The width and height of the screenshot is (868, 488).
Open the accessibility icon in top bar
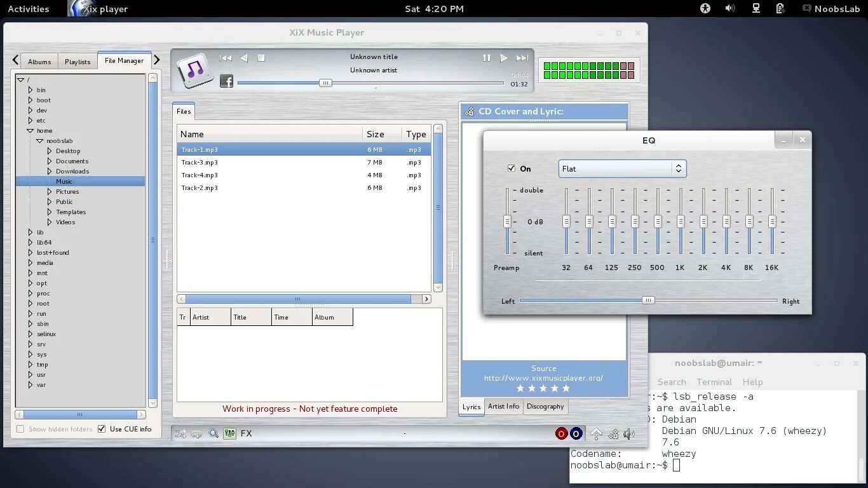[x=705, y=8]
